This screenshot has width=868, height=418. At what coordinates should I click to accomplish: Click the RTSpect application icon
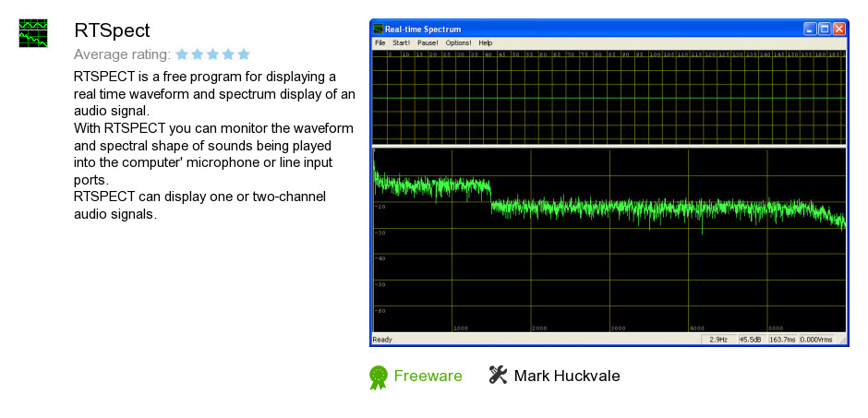click(33, 33)
